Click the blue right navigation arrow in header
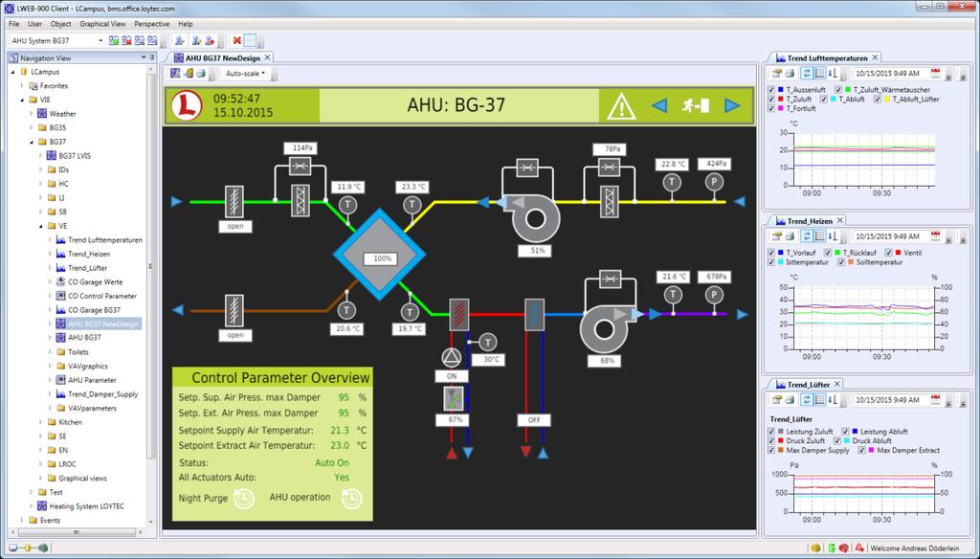Image resolution: width=980 pixels, height=559 pixels. (732, 105)
